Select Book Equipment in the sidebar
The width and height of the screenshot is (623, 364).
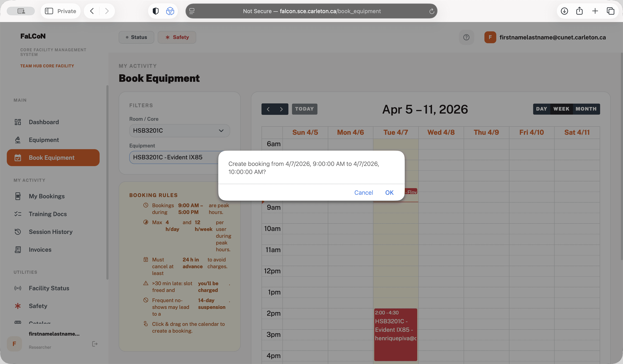click(x=53, y=158)
